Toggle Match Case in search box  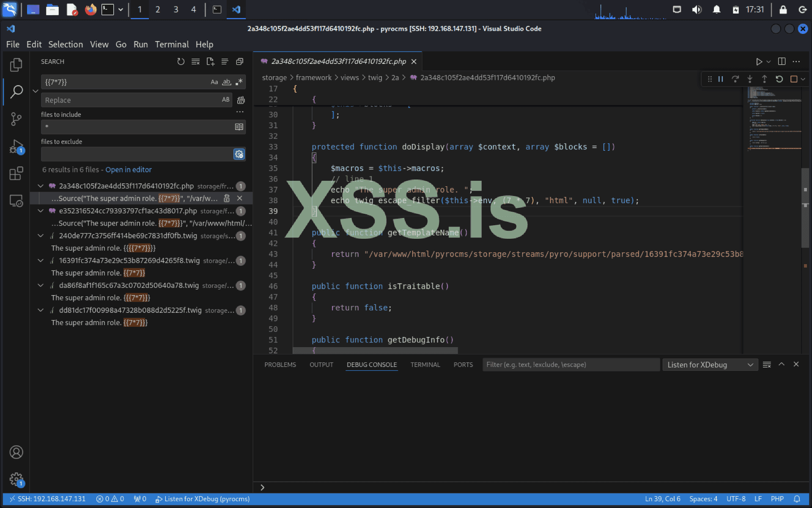(x=214, y=82)
